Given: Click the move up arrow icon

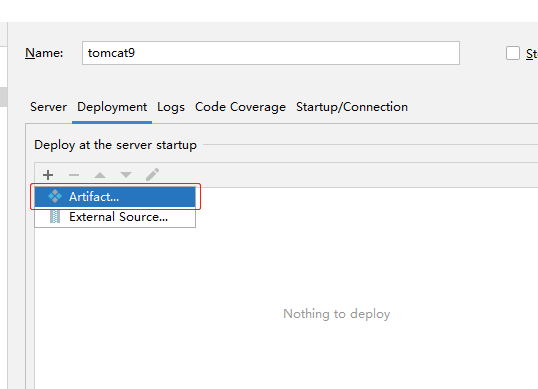Looking at the screenshot, I should point(100,175).
